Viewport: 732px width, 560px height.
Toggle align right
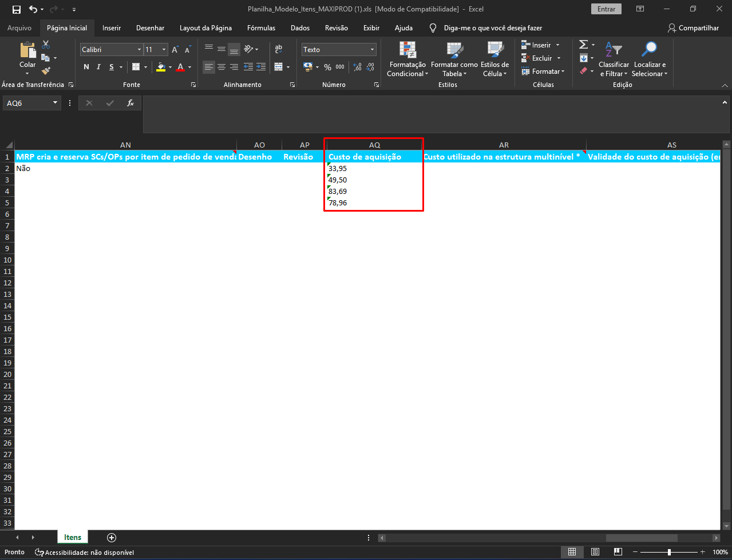coord(234,67)
